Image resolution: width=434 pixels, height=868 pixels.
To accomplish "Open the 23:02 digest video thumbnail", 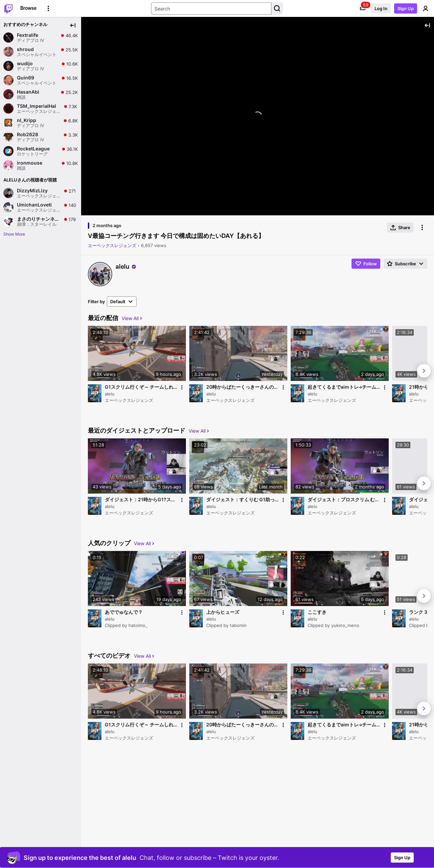I will click(x=238, y=466).
